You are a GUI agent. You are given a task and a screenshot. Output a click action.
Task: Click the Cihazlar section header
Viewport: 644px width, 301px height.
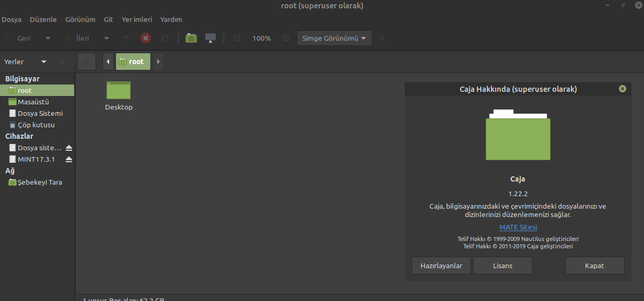tap(19, 136)
